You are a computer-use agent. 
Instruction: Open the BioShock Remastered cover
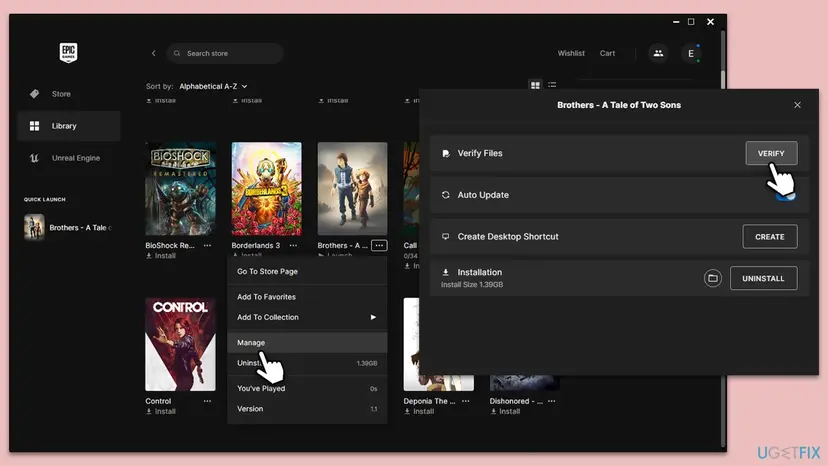(x=181, y=189)
